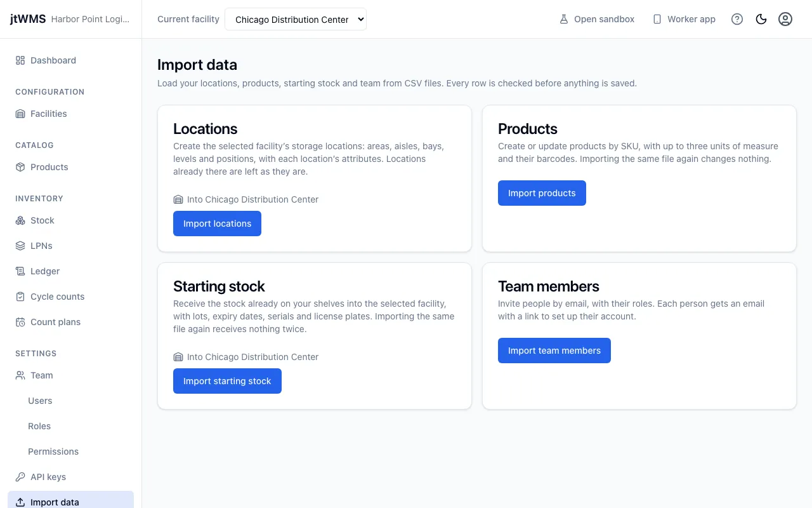Screen dimensions: 812x508
Task: Click the Facilities warehouse icon
Action: [20, 114]
